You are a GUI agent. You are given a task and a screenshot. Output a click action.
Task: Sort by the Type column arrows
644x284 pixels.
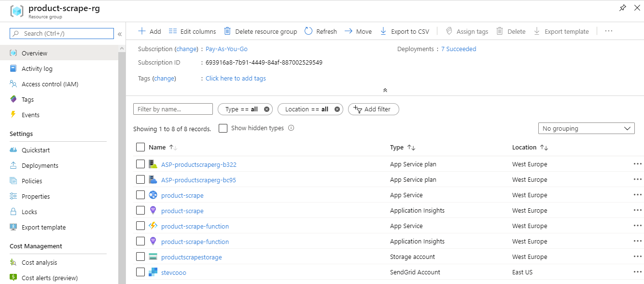coord(411,148)
